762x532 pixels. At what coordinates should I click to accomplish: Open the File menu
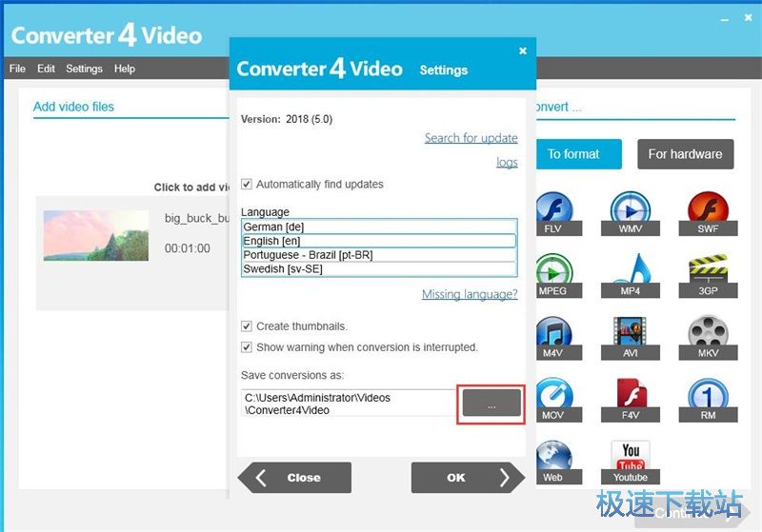tap(17, 69)
